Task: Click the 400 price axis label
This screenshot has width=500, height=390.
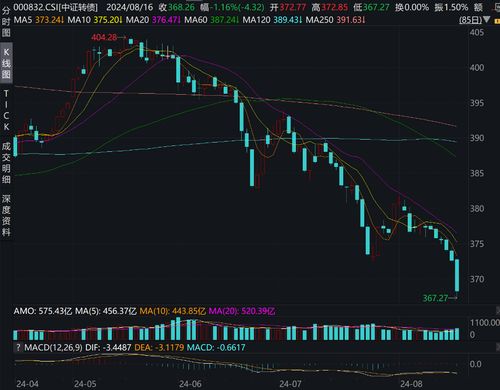Action: [477, 68]
